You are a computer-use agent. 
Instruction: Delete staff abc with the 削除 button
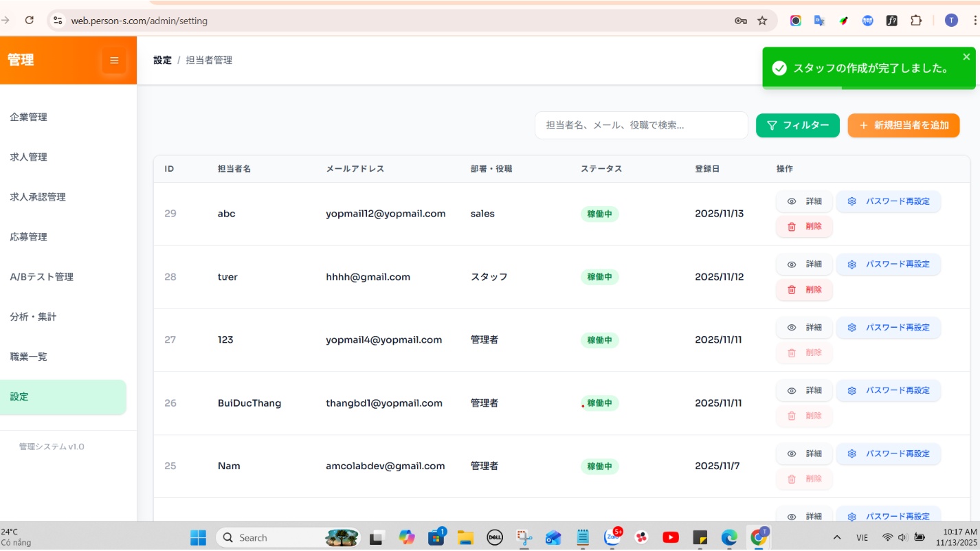[x=804, y=226]
